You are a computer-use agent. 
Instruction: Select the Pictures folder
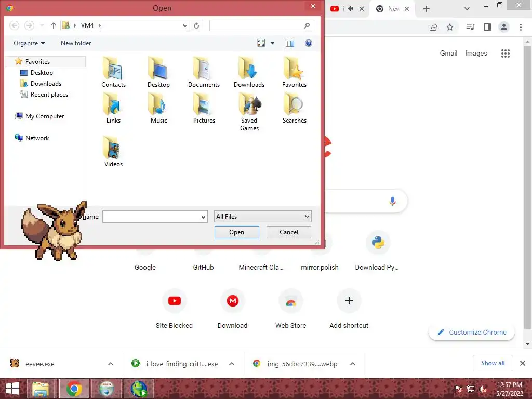tap(204, 109)
